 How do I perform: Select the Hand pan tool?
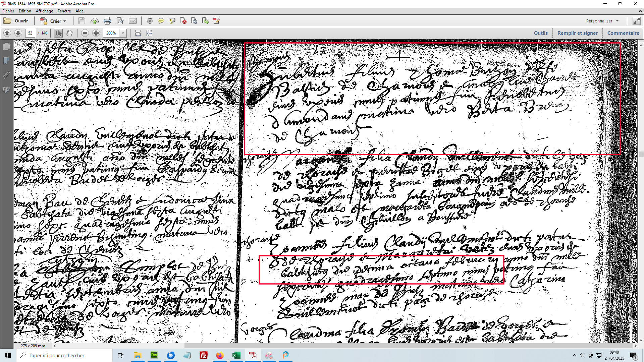[x=69, y=33]
